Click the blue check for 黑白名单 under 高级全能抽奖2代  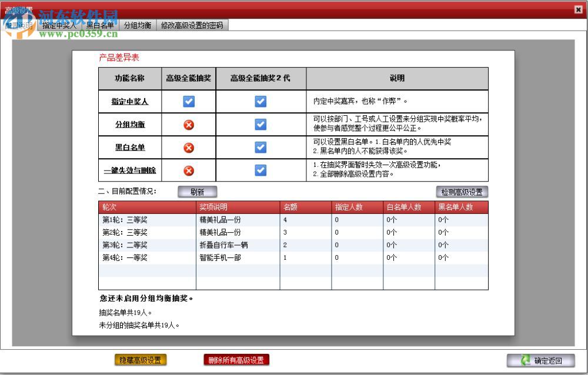click(260, 148)
